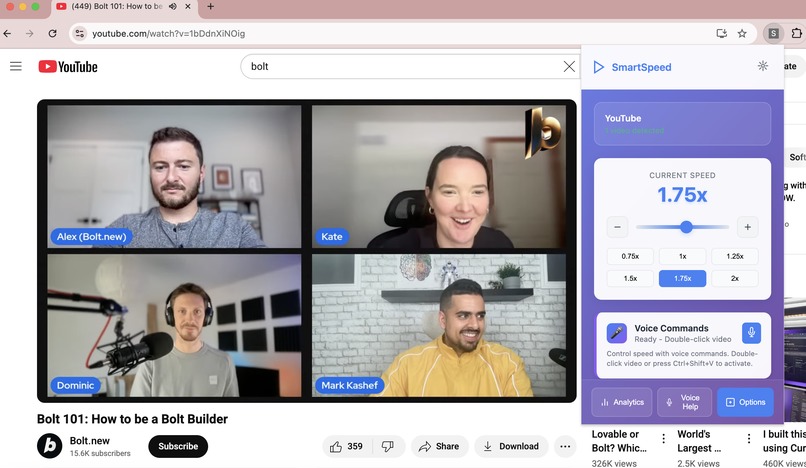Screen dimensions: 806x468
Task: Click the Bolt 101 video title text
Action: tap(132, 419)
